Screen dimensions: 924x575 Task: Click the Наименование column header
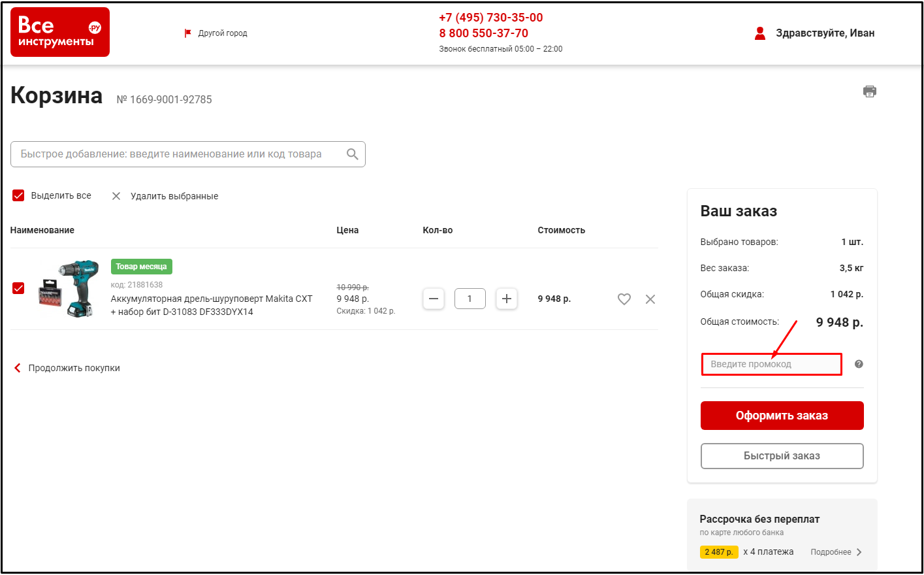point(42,230)
